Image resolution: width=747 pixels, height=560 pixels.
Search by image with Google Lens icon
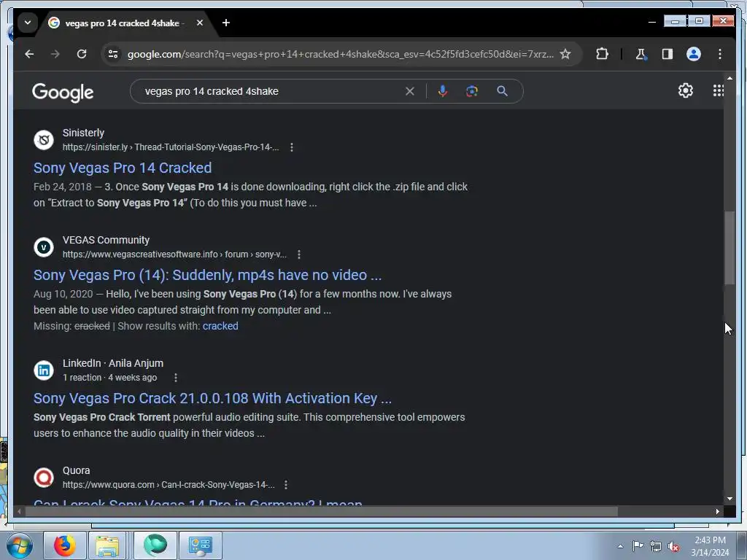[472, 91]
